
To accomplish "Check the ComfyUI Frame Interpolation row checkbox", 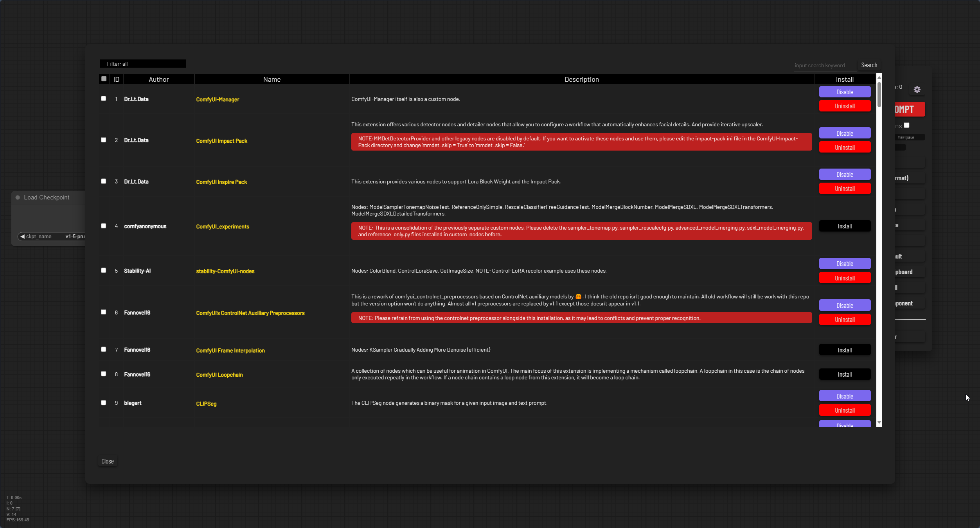I will pyautogui.click(x=104, y=350).
